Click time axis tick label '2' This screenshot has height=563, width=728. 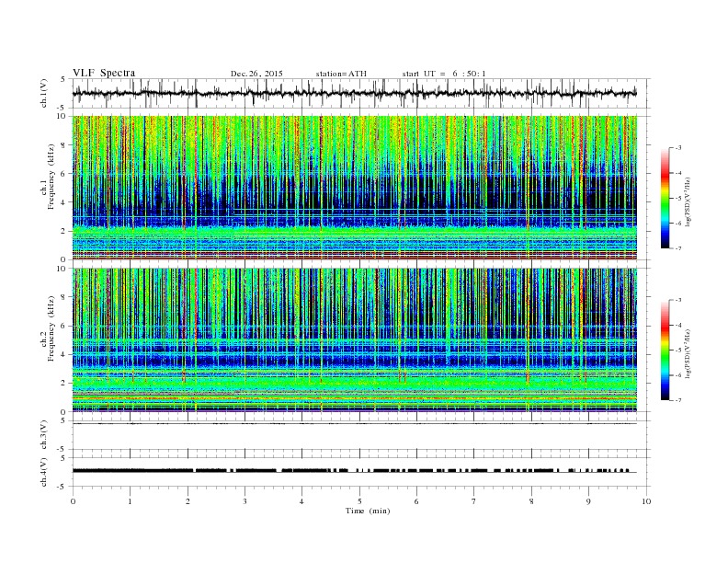point(188,501)
